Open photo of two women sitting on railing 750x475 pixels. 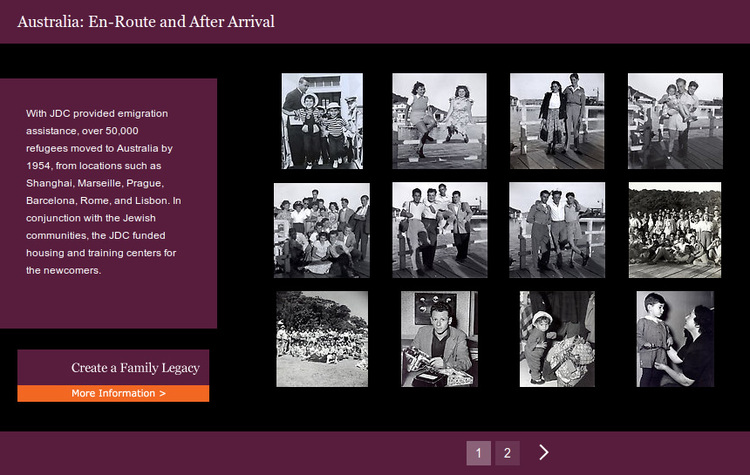pyautogui.click(x=439, y=121)
